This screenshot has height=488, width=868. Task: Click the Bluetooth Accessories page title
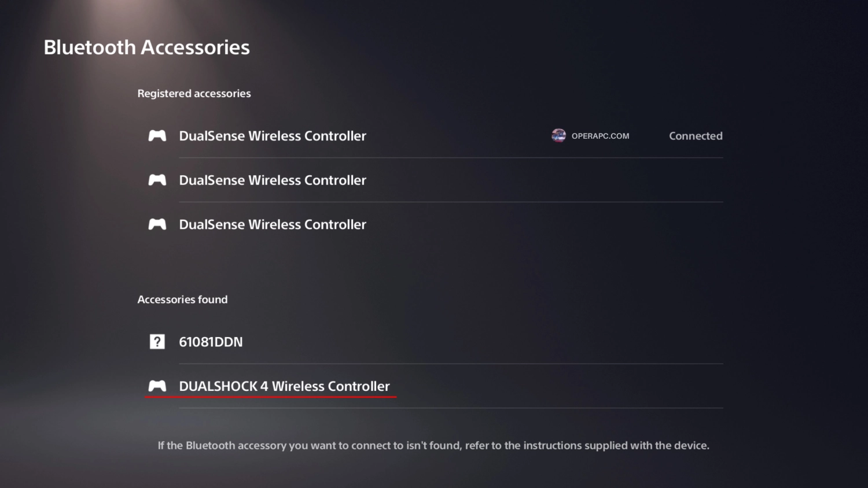pyautogui.click(x=146, y=47)
